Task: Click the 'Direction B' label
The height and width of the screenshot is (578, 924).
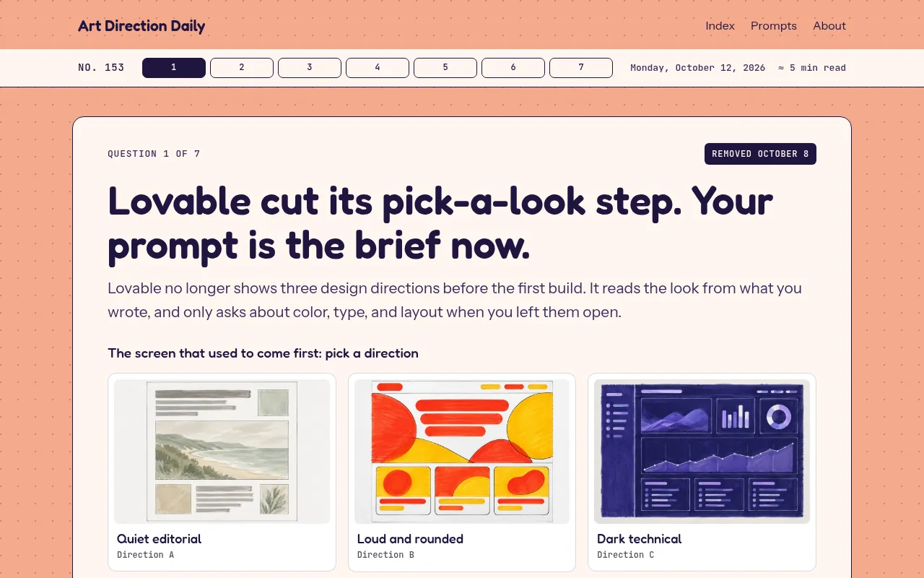Action: coord(385,555)
